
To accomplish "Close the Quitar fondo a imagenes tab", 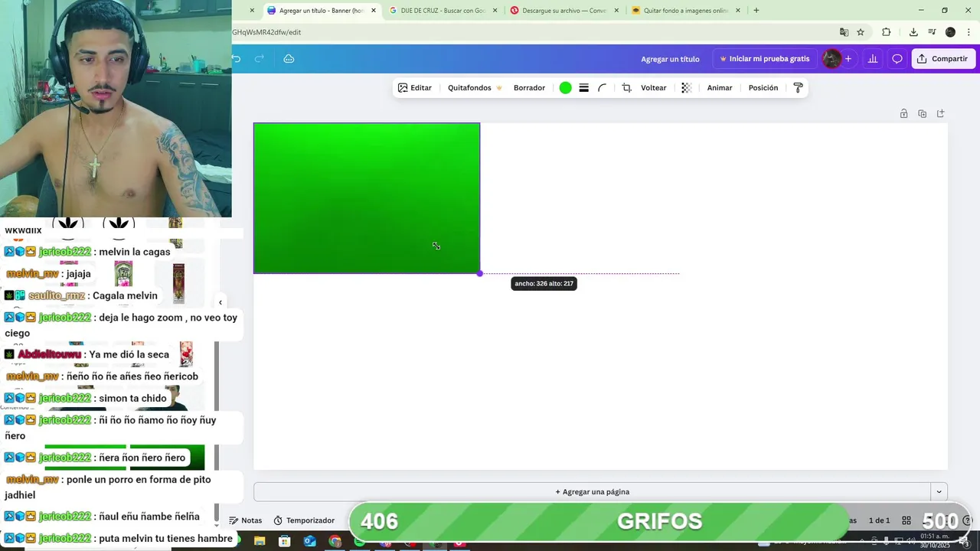I will 738,11.
